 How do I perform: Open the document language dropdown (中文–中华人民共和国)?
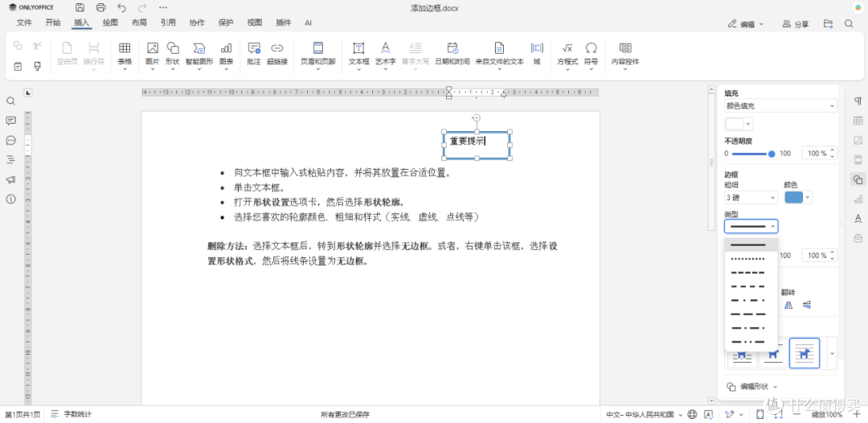click(x=644, y=414)
